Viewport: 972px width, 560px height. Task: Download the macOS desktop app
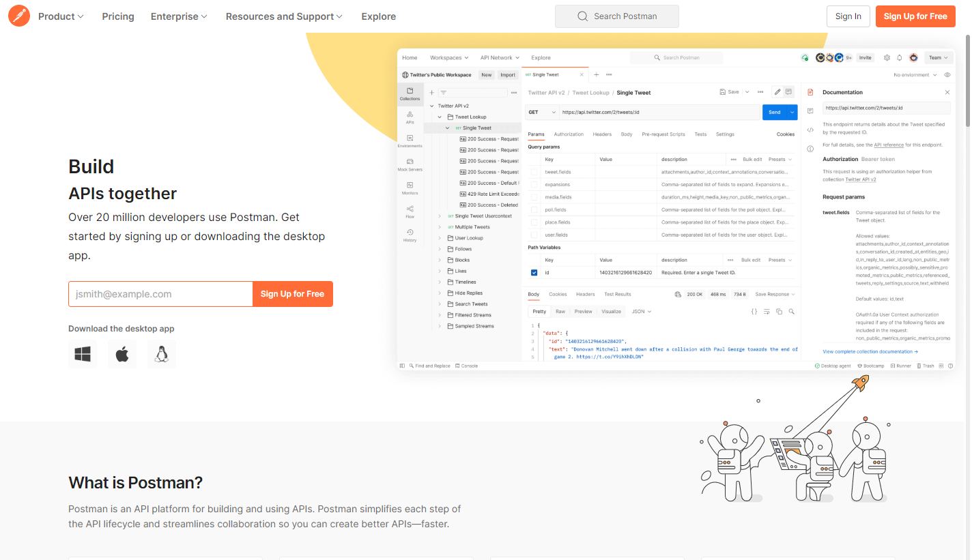tap(122, 354)
